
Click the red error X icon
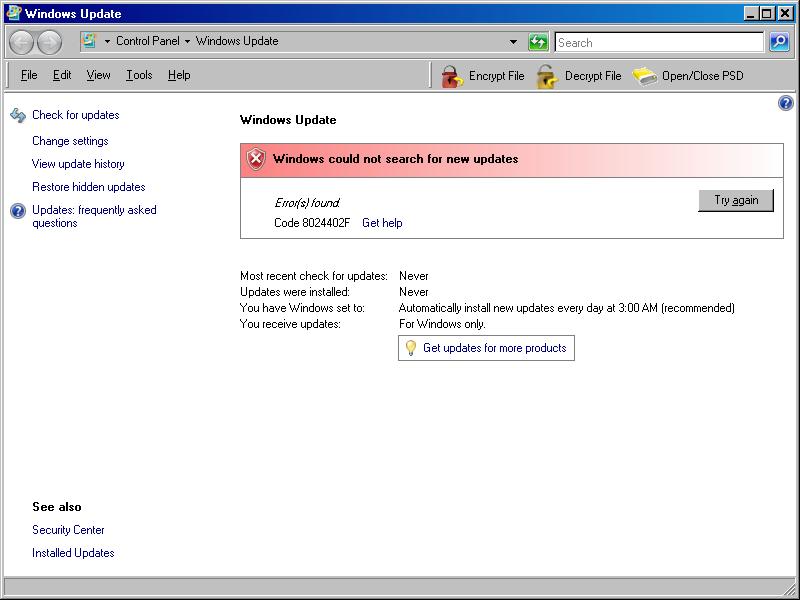coord(256,160)
